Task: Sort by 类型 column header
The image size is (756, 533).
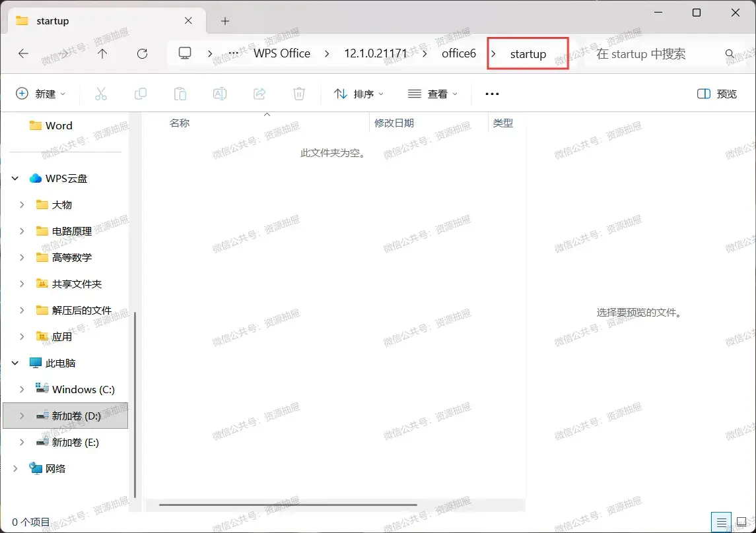Action: [503, 123]
